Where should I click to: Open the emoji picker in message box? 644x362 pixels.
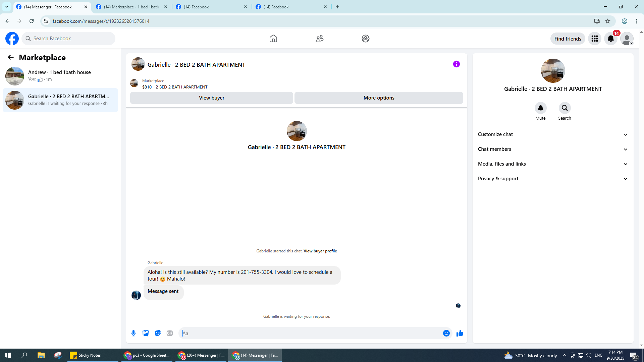point(446,333)
